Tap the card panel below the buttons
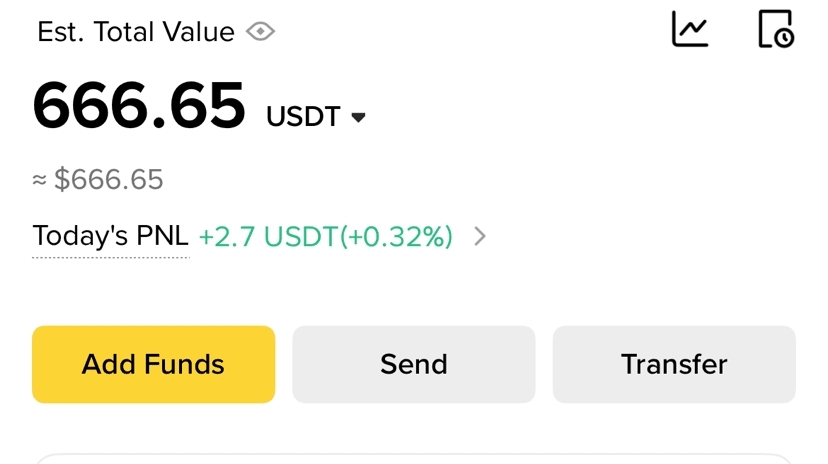This screenshot has width=828, height=464. point(413,459)
